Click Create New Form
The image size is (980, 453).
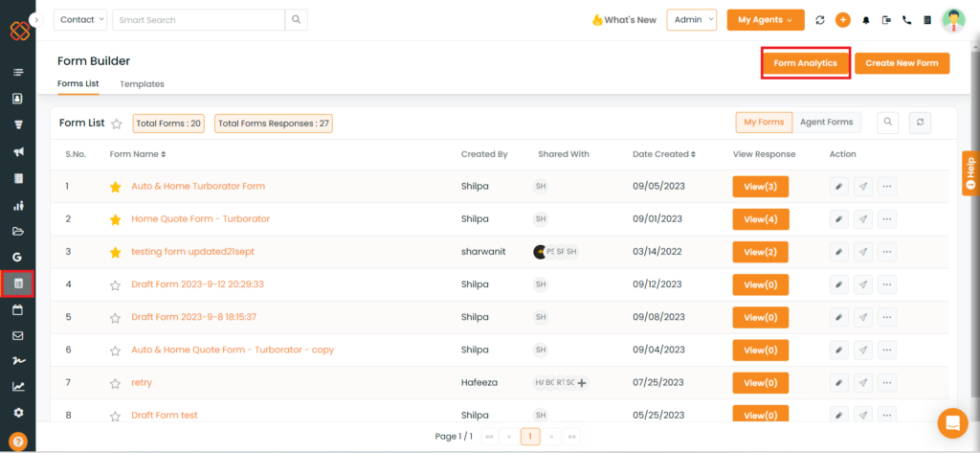pyautogui.click(x=902, y=63)
